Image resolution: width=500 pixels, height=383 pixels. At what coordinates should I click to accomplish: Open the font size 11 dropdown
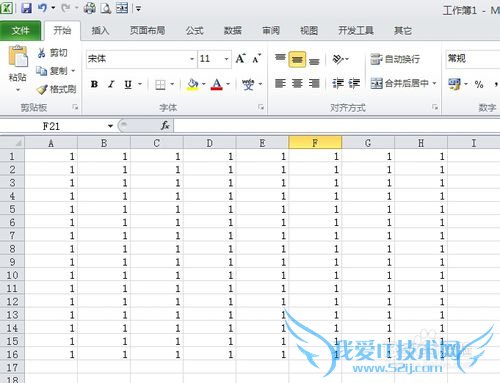tap(227, 59)
